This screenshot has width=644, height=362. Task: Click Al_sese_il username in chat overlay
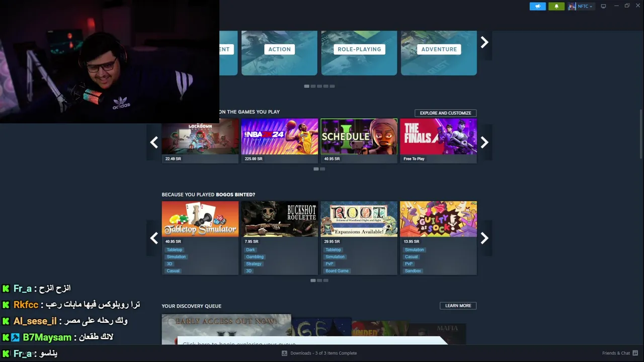click(x=35, y=321)
